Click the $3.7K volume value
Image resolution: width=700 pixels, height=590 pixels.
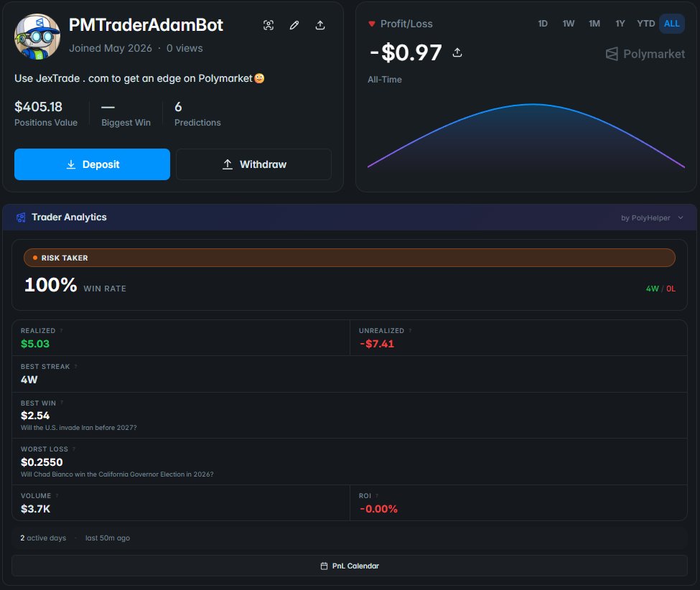35,509
